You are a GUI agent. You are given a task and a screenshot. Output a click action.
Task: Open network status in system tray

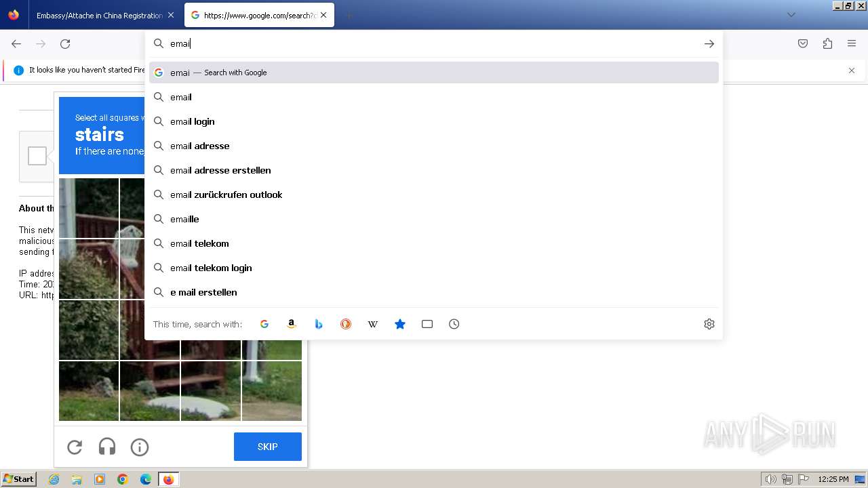[x=787, y=479]
